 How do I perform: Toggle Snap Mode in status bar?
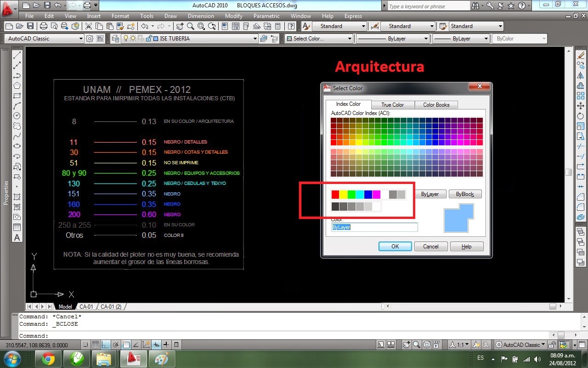(85, 345)
